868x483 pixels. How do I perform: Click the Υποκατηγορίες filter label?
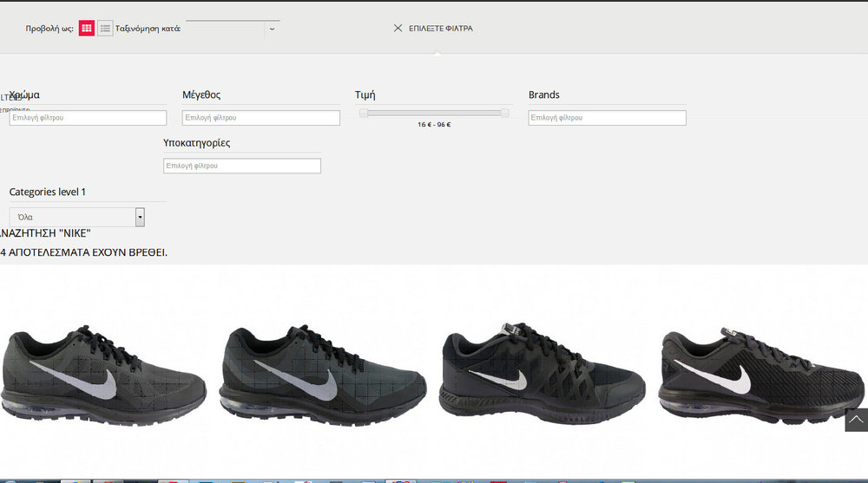point(196,143)
